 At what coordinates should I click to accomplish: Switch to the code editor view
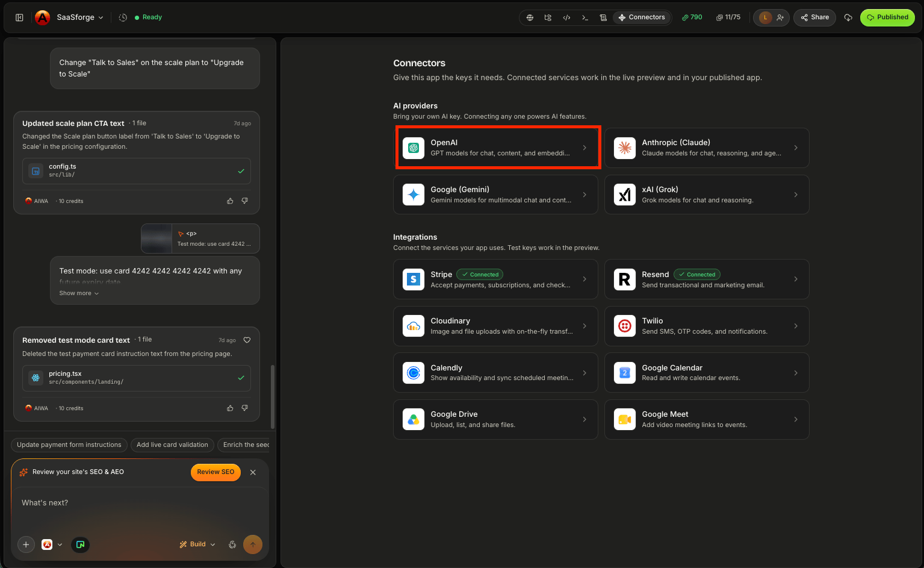coord(566,17)
